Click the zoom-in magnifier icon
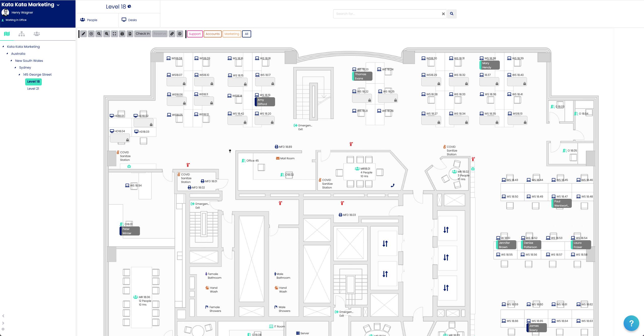 [107, 34]
